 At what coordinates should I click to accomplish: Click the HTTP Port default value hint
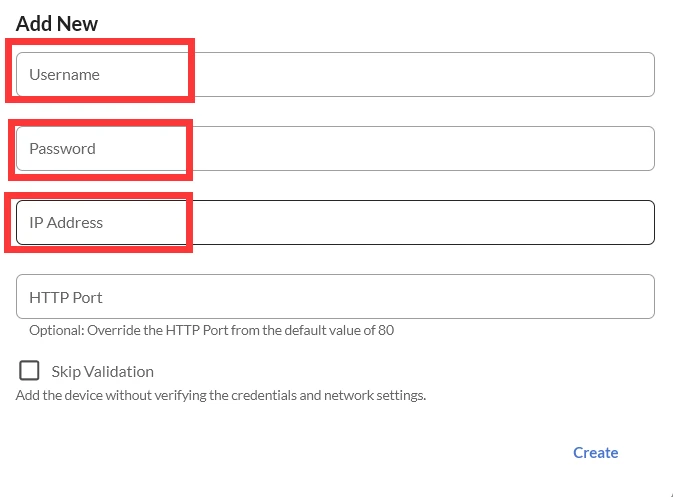[211, 330]
